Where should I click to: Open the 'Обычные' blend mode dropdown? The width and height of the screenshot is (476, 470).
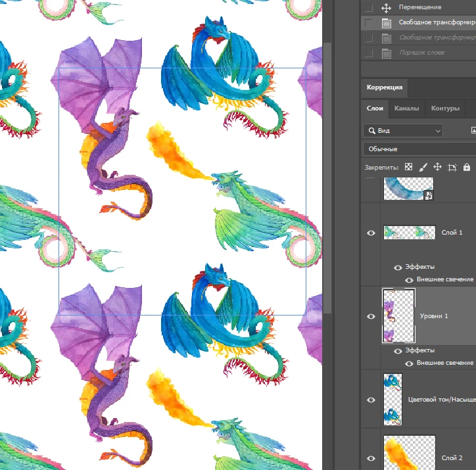coord(419,149)
